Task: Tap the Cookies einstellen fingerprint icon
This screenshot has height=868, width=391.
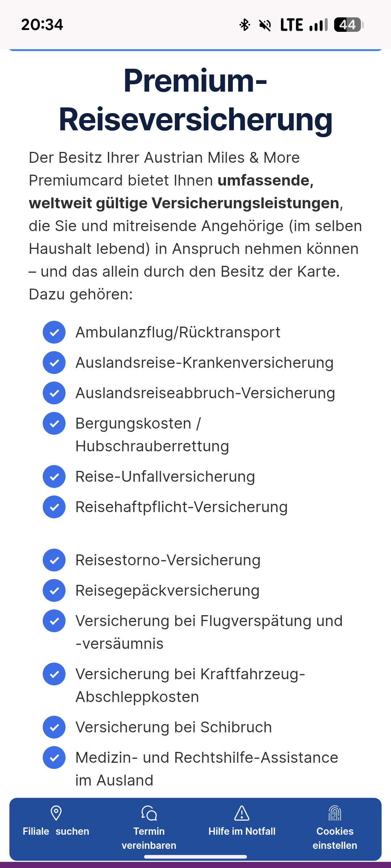Action: click(x=335, y=813)
